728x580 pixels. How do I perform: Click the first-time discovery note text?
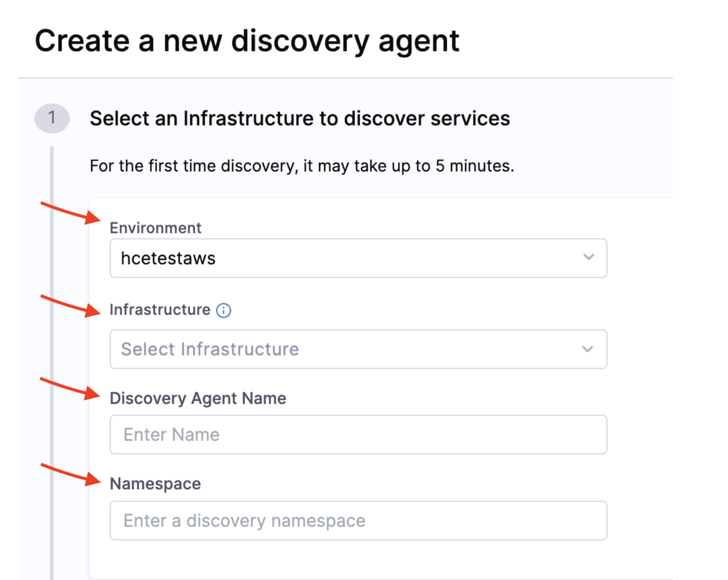tap(301, 166)
